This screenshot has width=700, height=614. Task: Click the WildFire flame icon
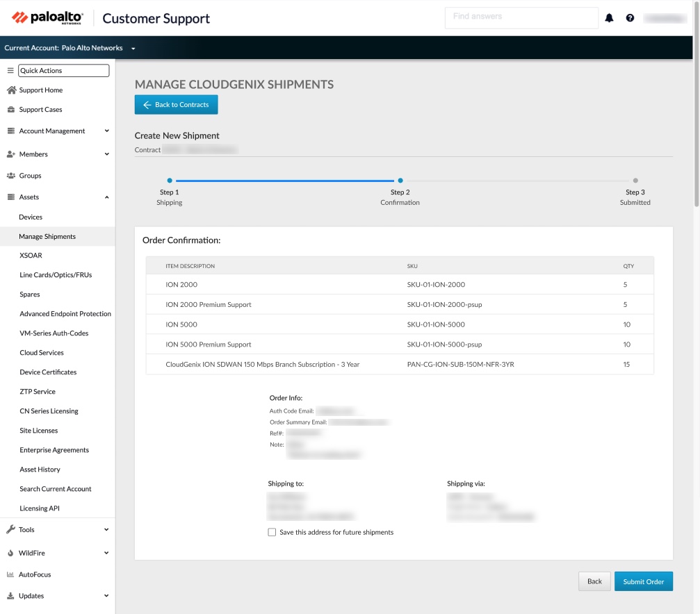(11, 554)
